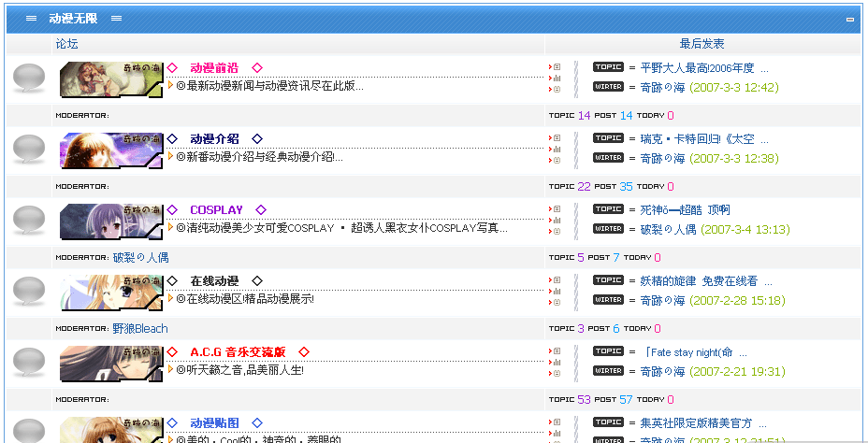
Task: Click the speech bubble icon beside A.C.G 音乐交流版
Action: click(x=29, y=363)
